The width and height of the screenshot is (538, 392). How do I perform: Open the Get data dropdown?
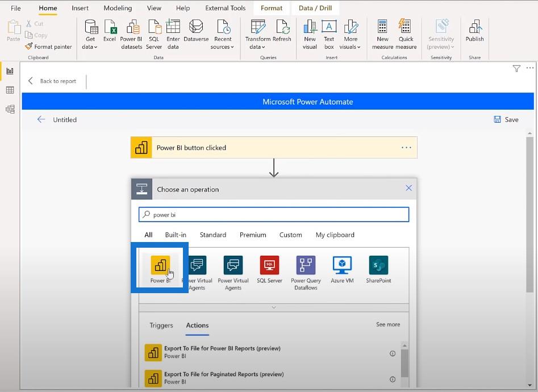coord(90,34)
